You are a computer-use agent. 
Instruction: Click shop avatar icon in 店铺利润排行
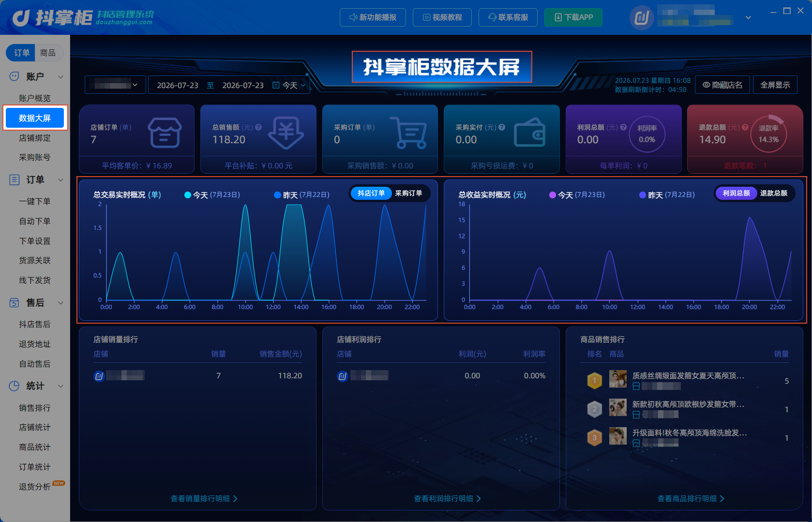click(x=342, y=376)
